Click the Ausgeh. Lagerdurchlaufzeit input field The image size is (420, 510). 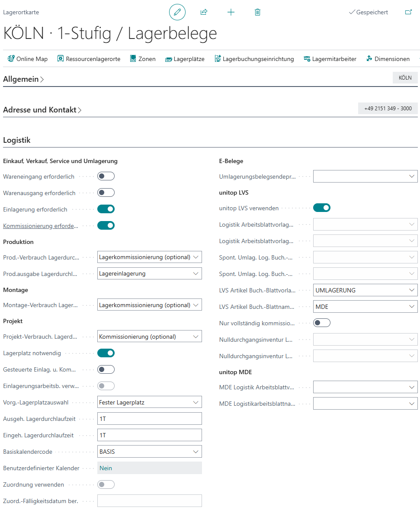(149, 419)
